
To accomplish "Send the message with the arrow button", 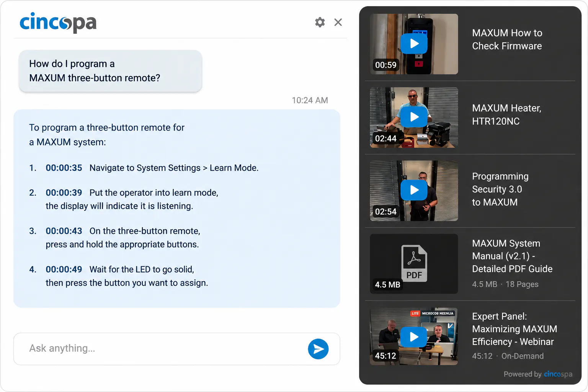I will (x=318, y=349).
